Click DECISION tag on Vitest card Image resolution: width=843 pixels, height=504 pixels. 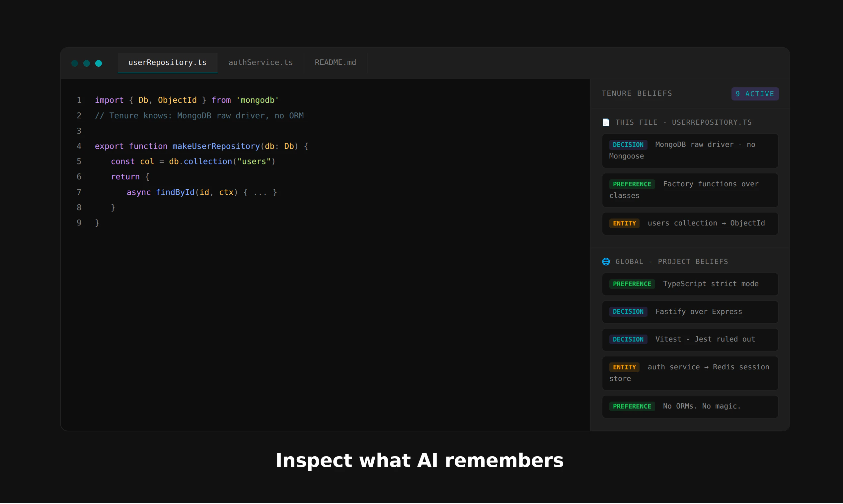pyautogui.click(x=628, y=340)
